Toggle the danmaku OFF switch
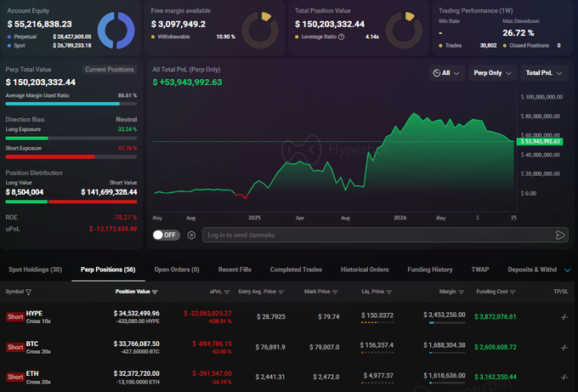Screen dimensions: 578x392 point(167,236)
